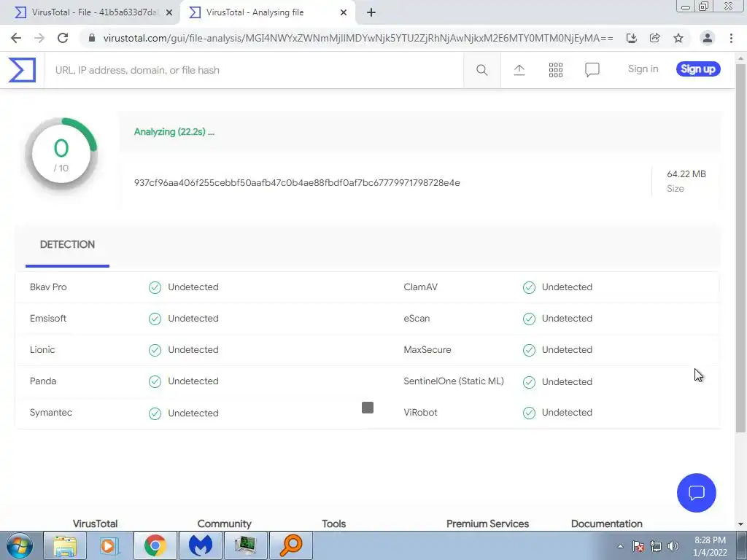Open the comments speech bubble icon
The width and height of the screenshot is (747, 560).
tap(592, 70)
